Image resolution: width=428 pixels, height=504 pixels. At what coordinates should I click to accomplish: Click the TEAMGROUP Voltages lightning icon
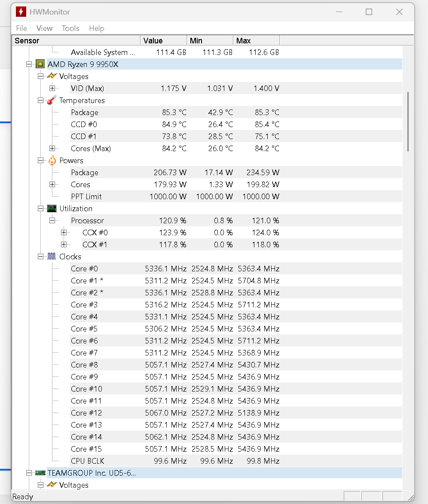52,485
